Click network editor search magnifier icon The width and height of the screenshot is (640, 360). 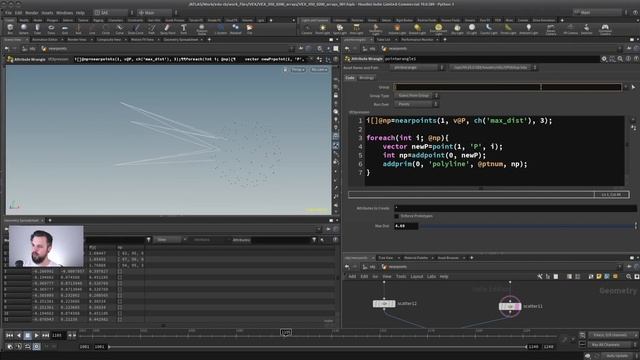pos(629,276)
